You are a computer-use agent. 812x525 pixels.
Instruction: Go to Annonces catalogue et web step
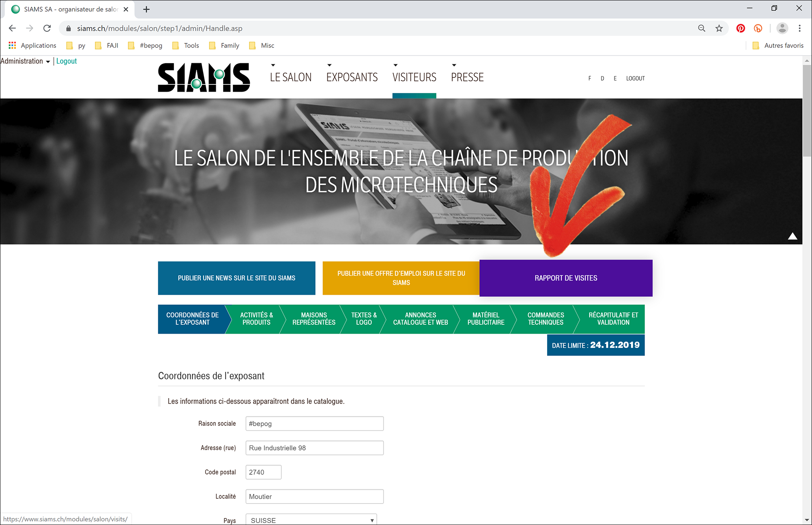[421, 319]
